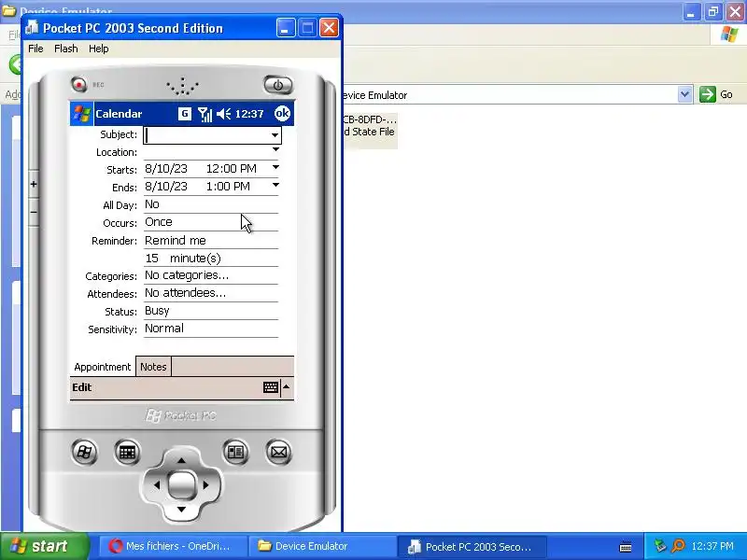Image resolution: width=747 pixels, height=560 pixels.
Task: Select the Starts date 8/10/23
Action: [166, 169]
